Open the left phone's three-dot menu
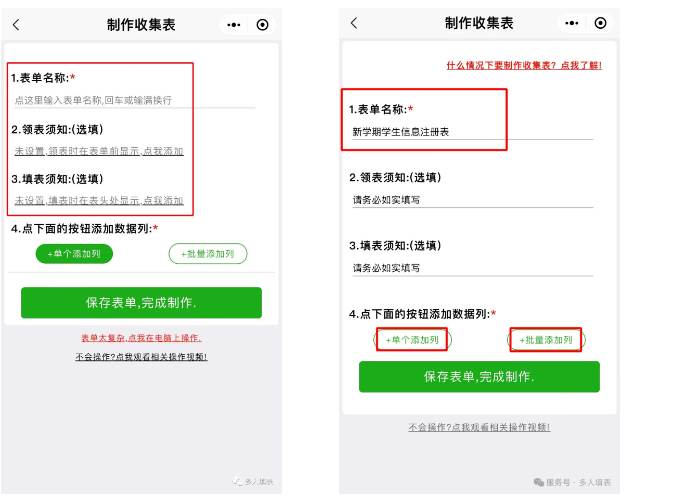The image size is (676, 502). [234, 25]
